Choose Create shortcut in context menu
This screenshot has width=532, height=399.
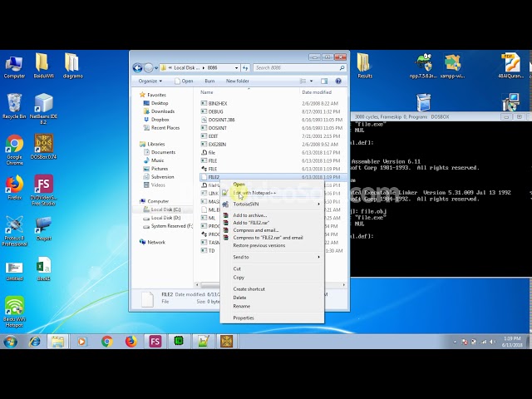tap(272, 288)
